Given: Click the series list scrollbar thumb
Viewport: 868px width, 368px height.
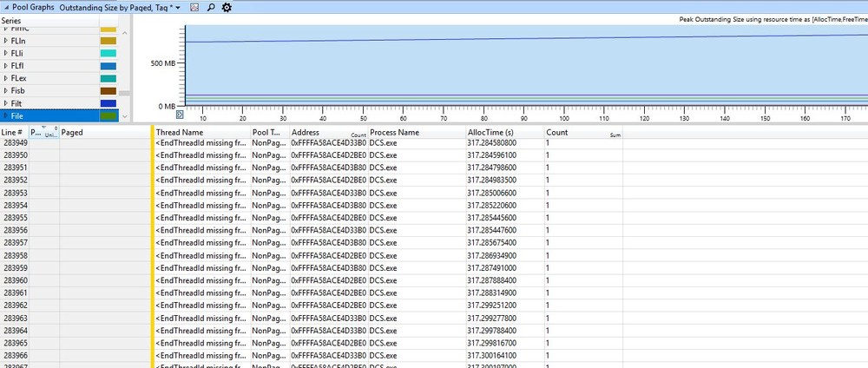Looking at the screenshot, I should (124, 93).
